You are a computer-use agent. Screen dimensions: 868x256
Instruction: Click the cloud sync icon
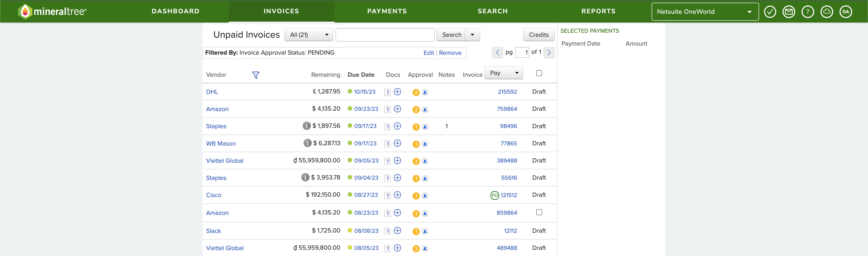point(826,12)
